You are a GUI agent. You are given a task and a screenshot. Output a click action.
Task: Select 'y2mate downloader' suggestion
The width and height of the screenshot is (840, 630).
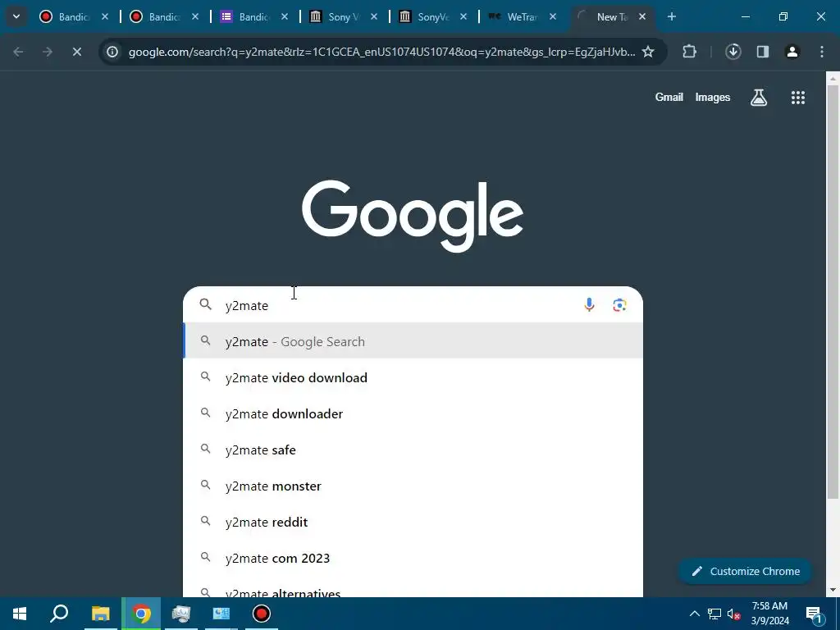(413, 413)
